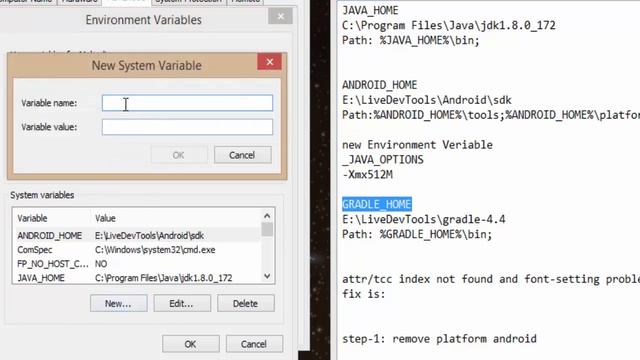Cancel the New System Variable dialog
This screenshot has height=360, width=640.
point(242,155)
